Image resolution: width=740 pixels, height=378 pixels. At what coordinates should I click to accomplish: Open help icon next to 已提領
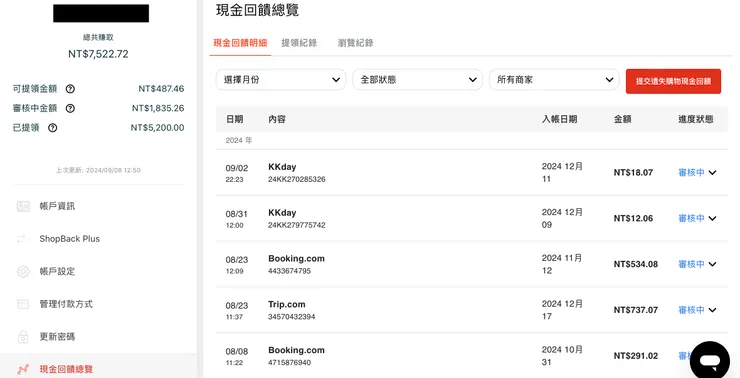52,128
